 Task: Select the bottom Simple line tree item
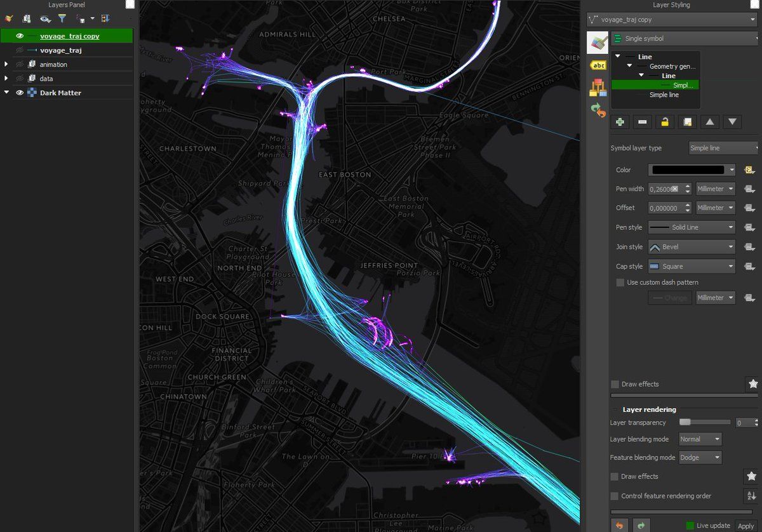(664, 95)
